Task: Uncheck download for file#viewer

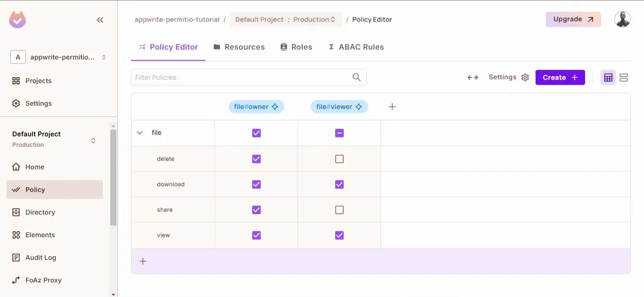Action: (339, 184)
